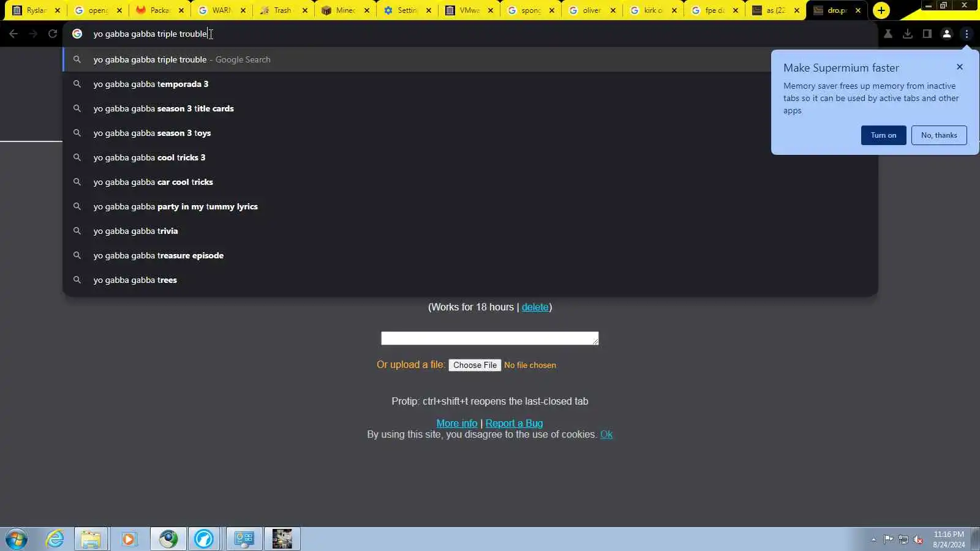Close the Make Supermium faster popup

(960, 67)
